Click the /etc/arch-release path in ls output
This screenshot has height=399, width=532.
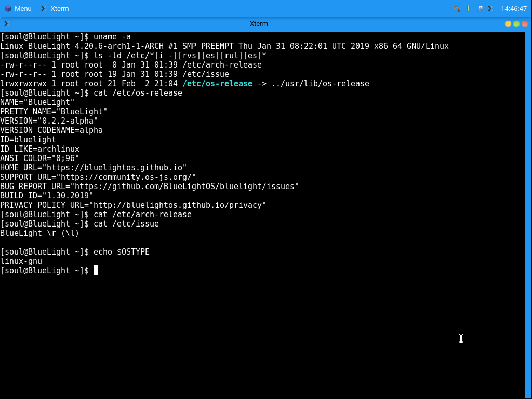(222, 65)
